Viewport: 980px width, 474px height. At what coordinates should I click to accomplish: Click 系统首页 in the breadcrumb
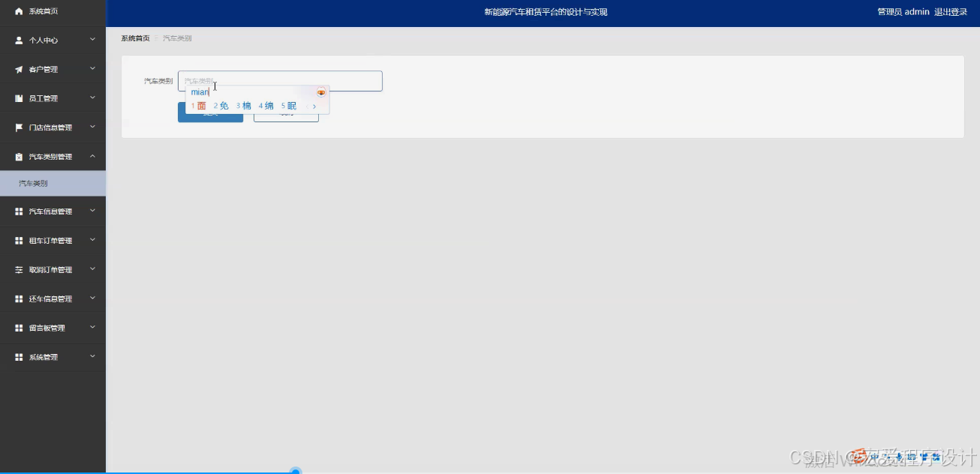click(135, 38)
